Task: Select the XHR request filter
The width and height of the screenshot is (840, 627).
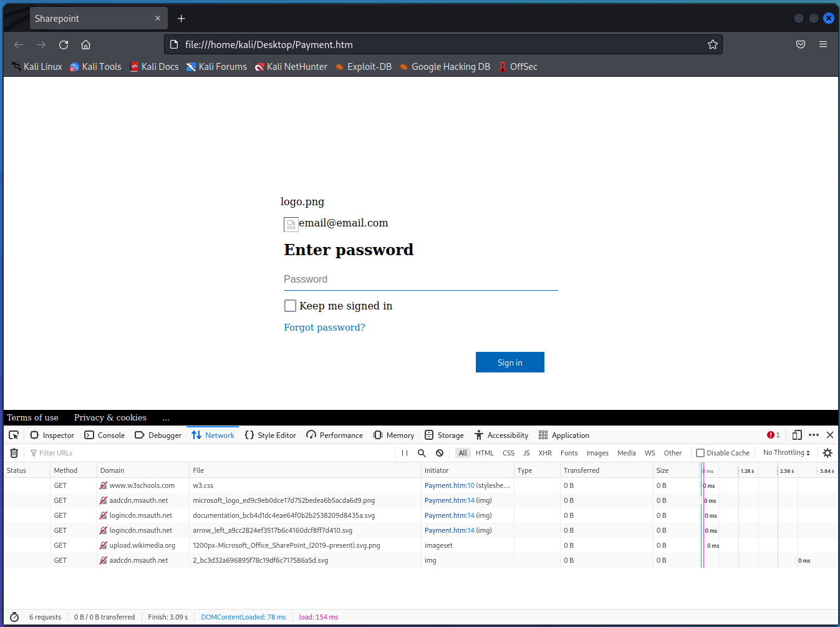Action: (545, 453)
